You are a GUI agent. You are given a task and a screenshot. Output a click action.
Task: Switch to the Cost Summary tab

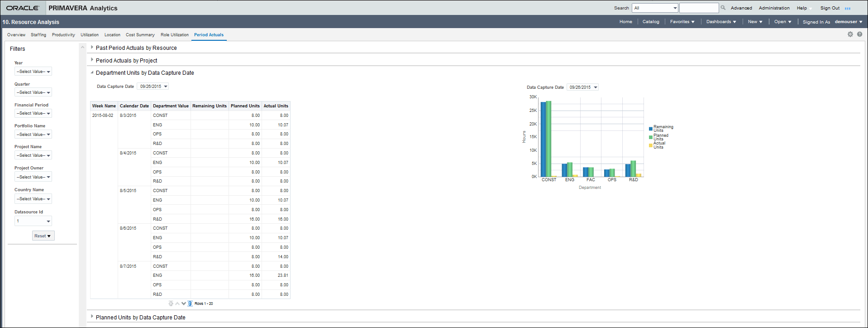[x=140, y=35]
